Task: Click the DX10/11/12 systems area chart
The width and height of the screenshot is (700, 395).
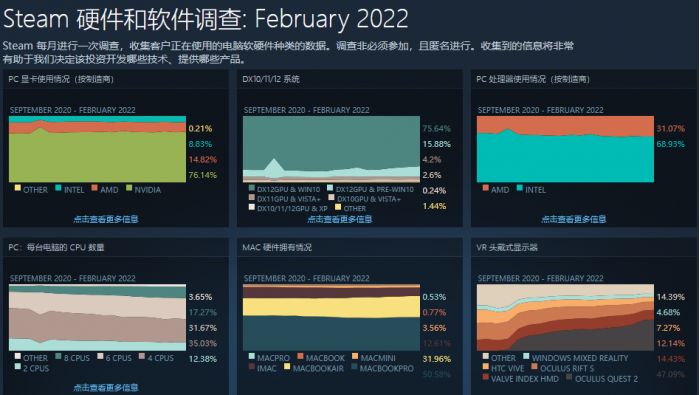Action: (331, 149)
